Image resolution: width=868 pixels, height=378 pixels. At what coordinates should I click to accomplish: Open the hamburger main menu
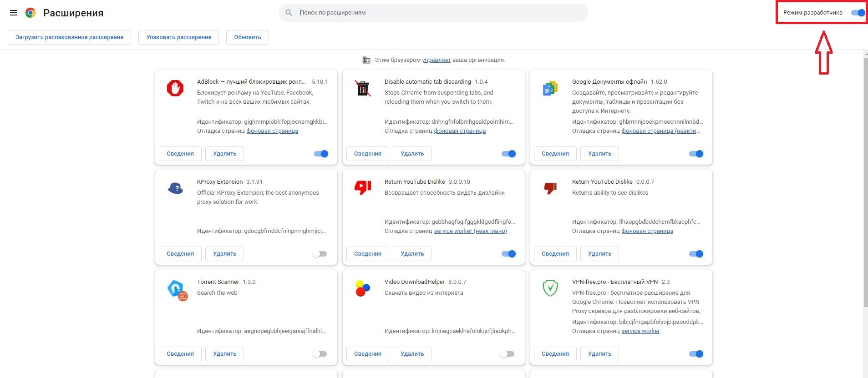[x=14, y=13]
